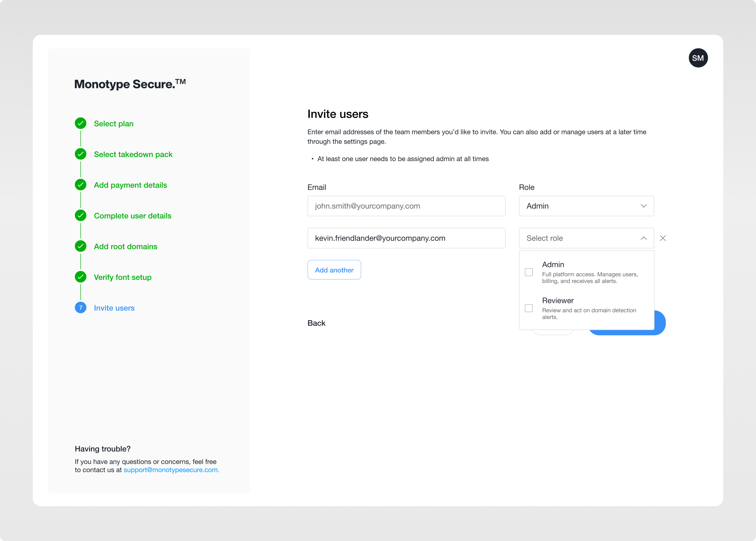Viewport: 756px width, 541px height.
Task: Choose the Reviewer option label in role list
Action: [x=558, y=300]
